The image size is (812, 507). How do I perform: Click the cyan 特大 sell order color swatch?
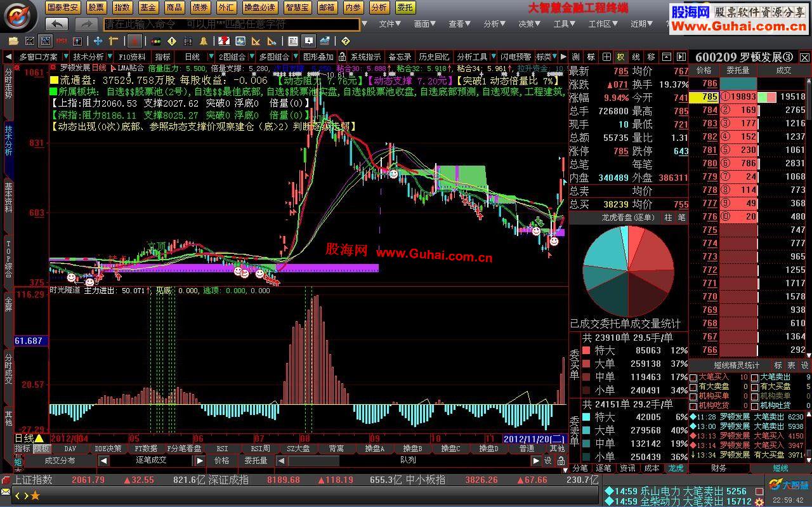586,417
